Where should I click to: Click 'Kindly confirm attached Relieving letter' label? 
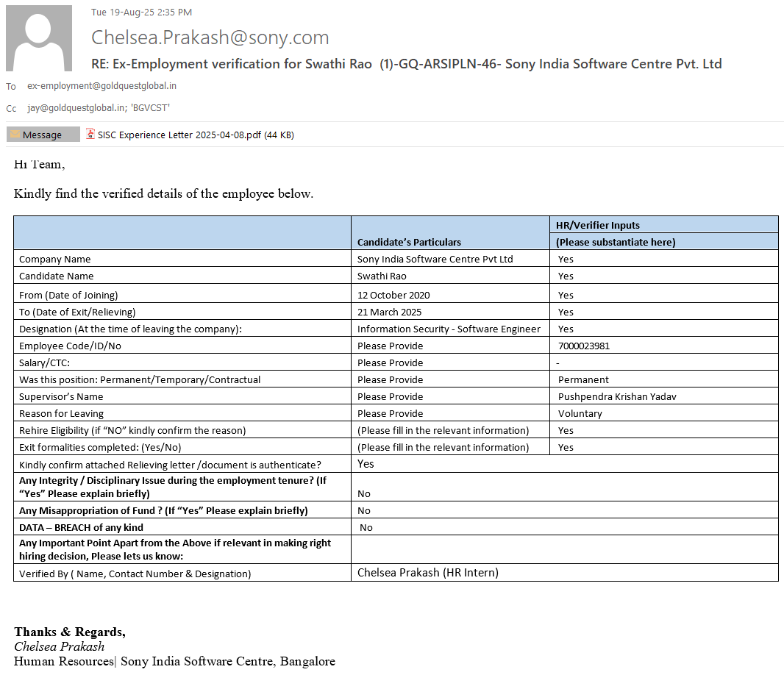point(170,465)
